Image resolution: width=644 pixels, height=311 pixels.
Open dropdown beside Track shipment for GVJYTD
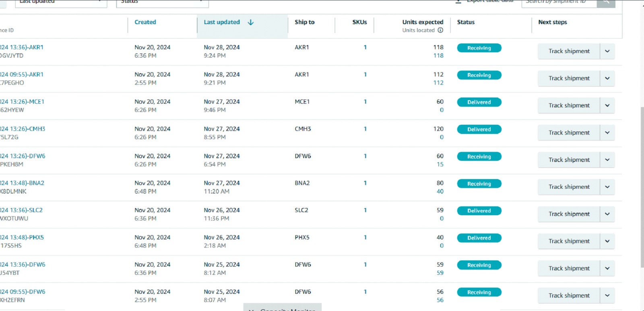(x=607, y=51)
